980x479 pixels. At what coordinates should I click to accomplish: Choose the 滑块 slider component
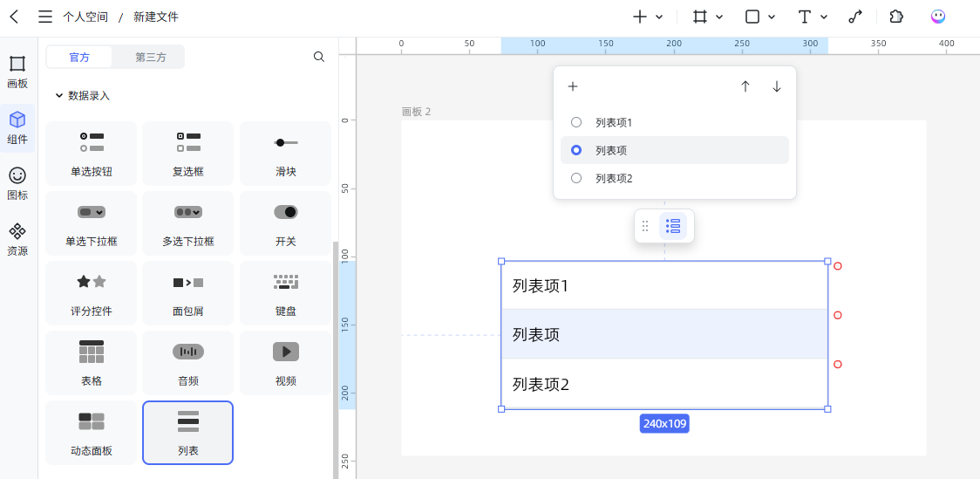[x=285, y=152]
